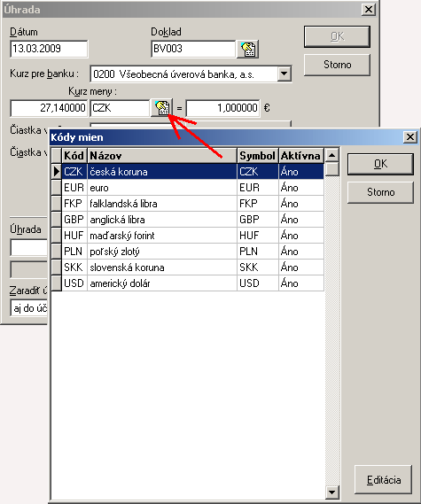Click the Doklad field containing BV003
The width and height of the screenshot is (421, 504).
tap(193, 49)
